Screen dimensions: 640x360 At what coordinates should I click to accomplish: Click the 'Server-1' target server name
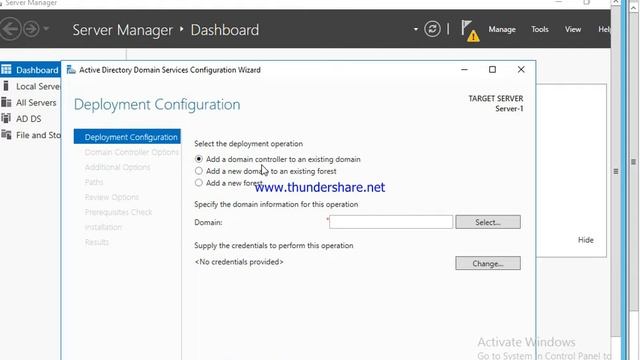(x=509, y=109)
